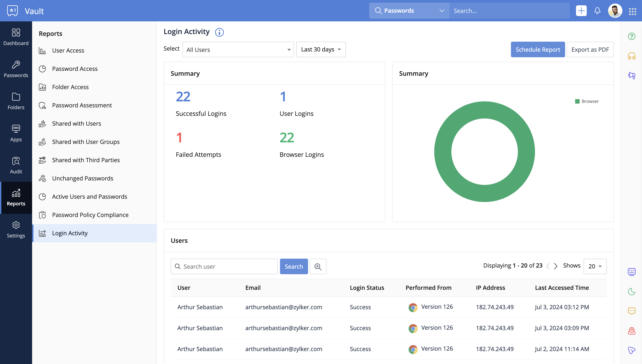The image size is (642, 364).
Task: Click Export as PDF button
Action: [590, 49]
